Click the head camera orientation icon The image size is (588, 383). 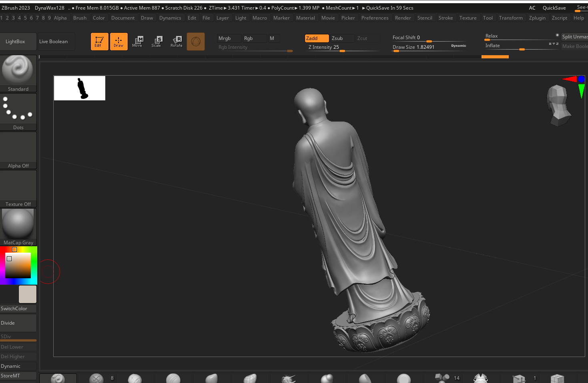click(x=558, y=105)
